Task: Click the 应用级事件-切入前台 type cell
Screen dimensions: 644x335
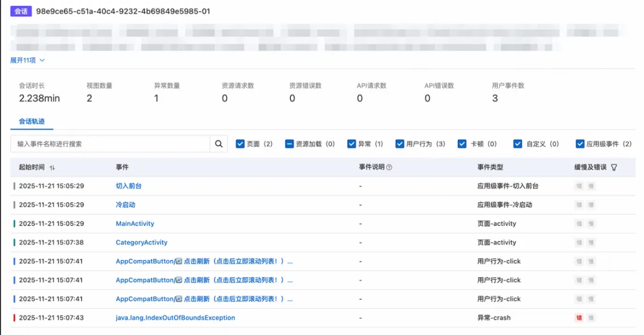Action: tap(507, 186)
